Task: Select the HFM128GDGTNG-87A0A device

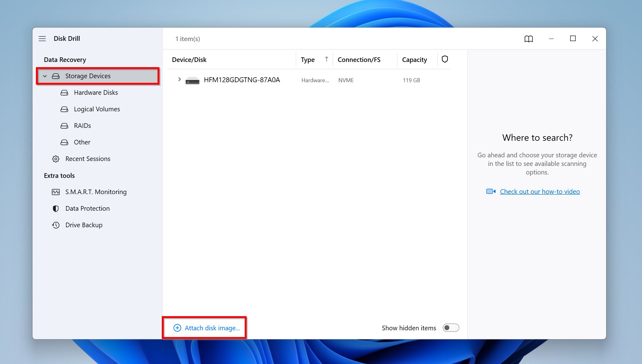Action: [x=241, y=80]
